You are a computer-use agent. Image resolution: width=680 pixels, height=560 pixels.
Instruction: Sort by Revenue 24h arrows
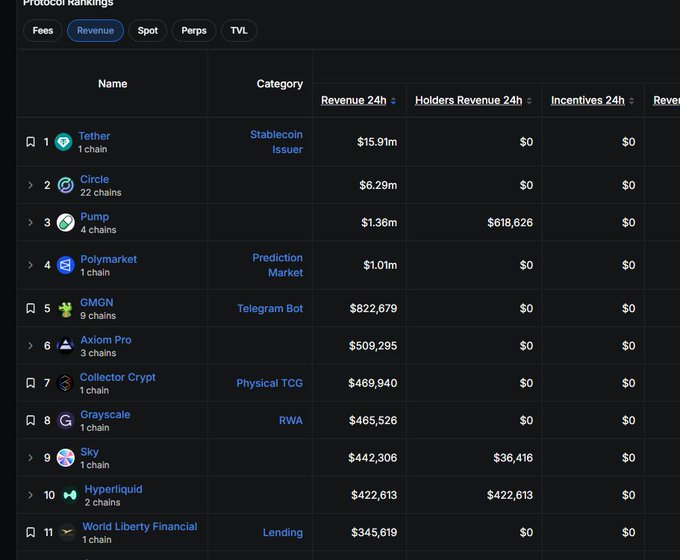(x=393, y=101)
